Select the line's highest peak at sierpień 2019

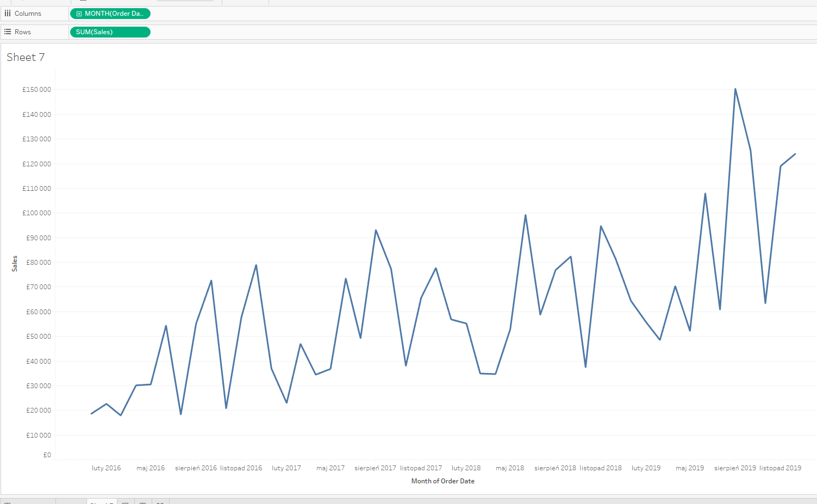[x=735, y=89]
